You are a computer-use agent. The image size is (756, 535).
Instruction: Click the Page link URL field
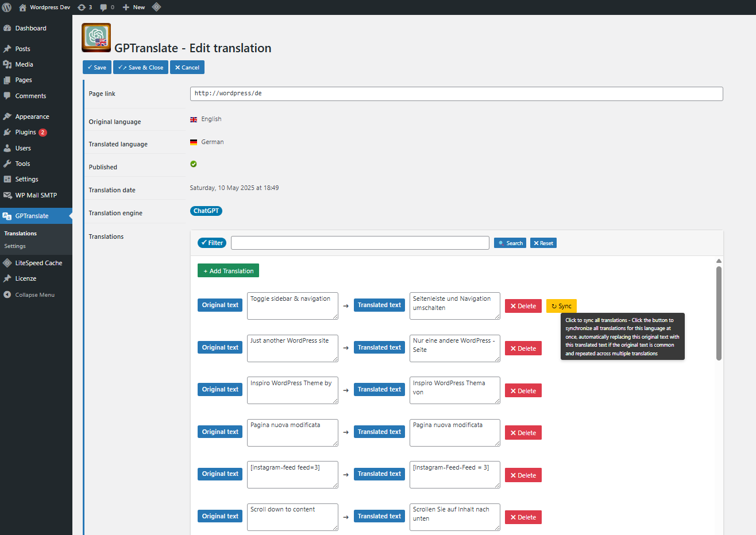coord(456,94)
